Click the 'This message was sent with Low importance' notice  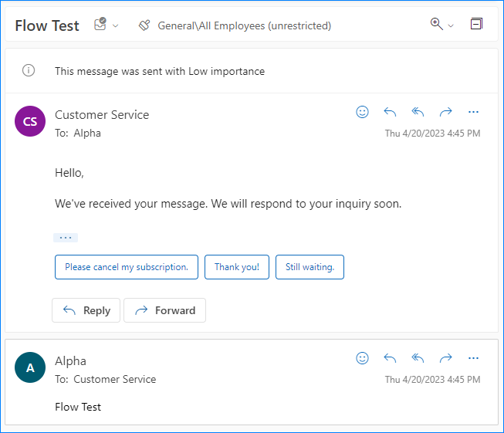tap(160, 71)
